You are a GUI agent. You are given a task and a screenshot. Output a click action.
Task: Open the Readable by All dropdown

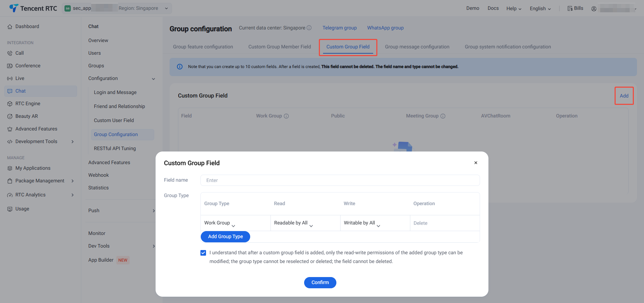point(294,223)
